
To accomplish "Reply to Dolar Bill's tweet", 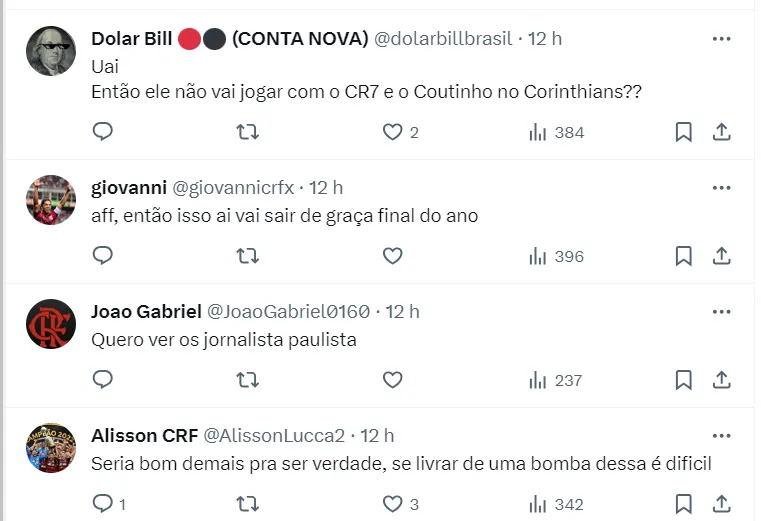I will coord(103,132).
